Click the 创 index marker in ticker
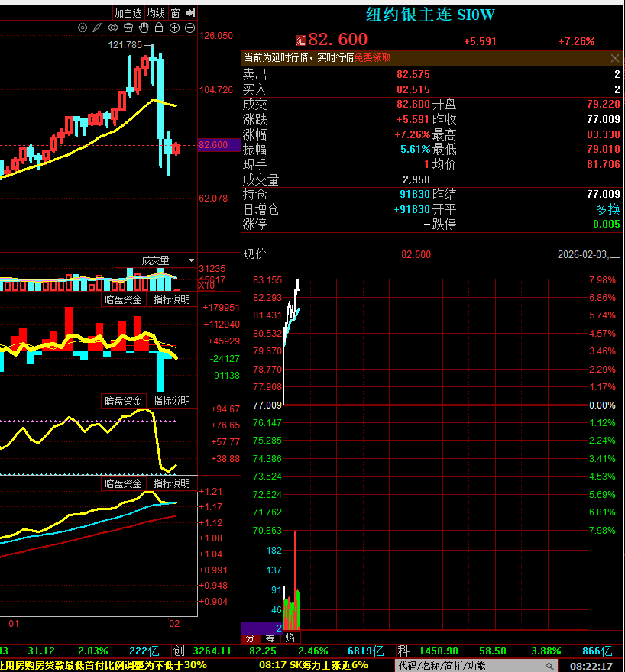This screenshot has height=672, width=625. [180, 651]
